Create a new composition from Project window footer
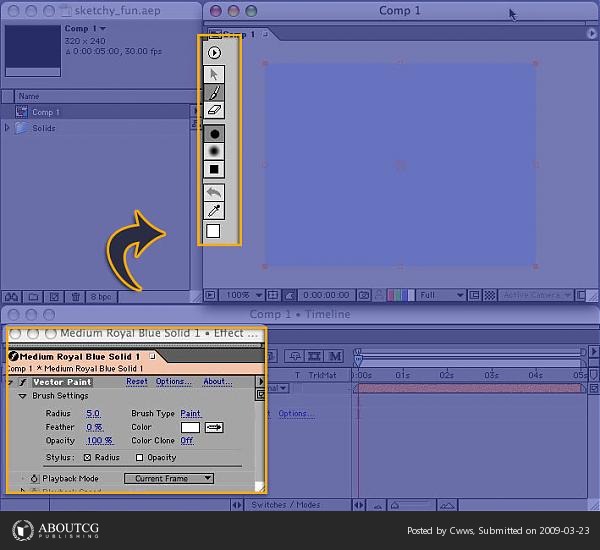Viewport: 600px width, 550px height. pos(54,297)
